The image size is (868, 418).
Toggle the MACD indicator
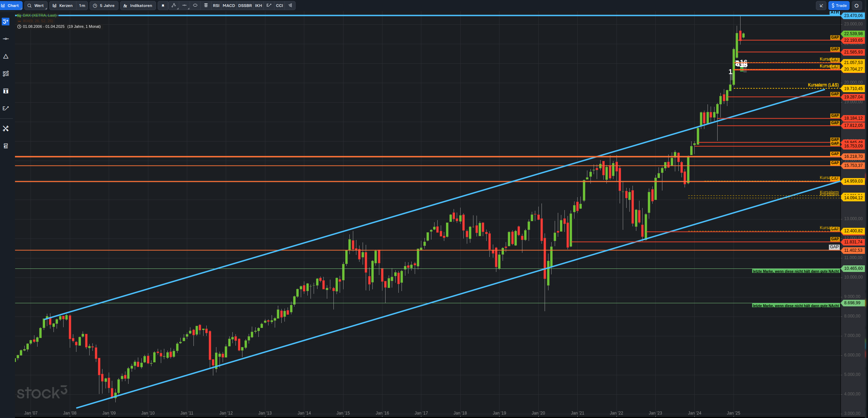[x=229, y=6]
